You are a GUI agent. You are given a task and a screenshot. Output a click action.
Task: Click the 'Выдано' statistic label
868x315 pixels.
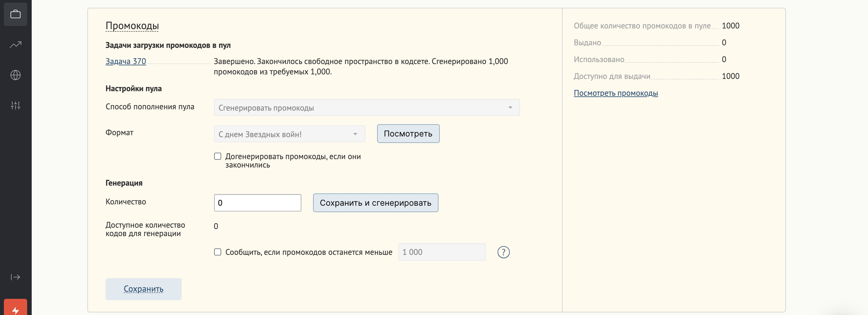[x=587, y=42]
